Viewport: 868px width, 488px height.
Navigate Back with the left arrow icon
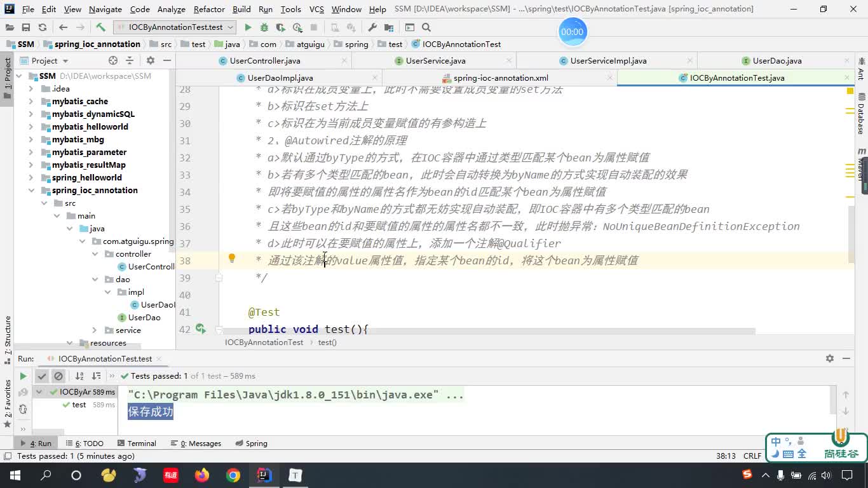click(x=63, y=27)
